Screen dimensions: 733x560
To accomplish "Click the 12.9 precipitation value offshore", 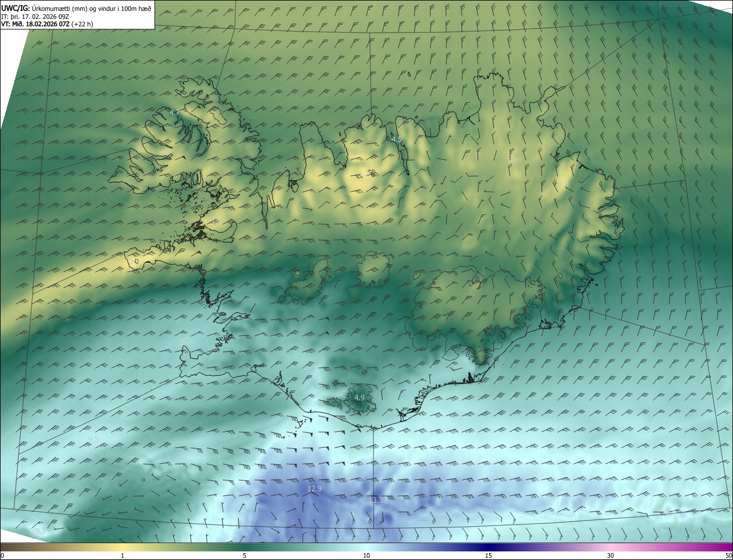I will tap(314, 488).
